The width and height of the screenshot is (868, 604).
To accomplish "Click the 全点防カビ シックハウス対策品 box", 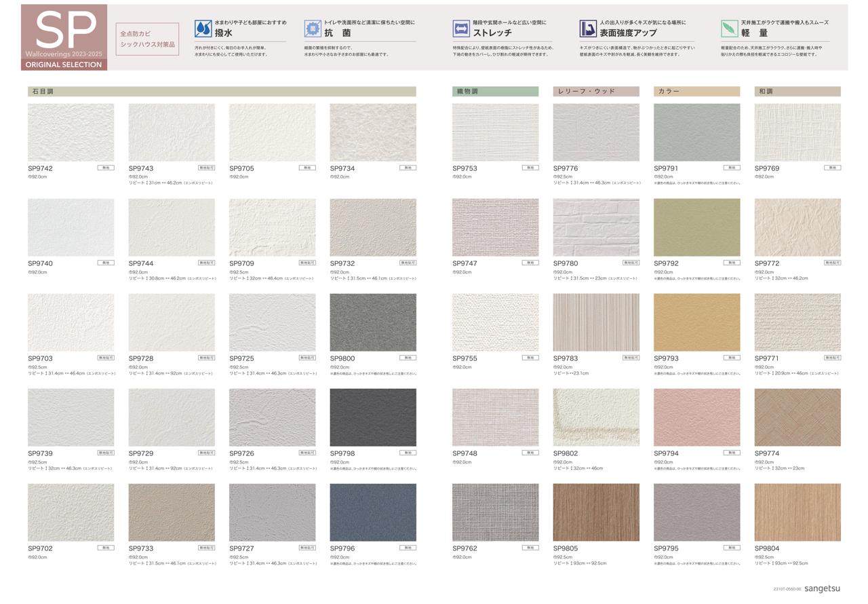I will click(147, 39).
